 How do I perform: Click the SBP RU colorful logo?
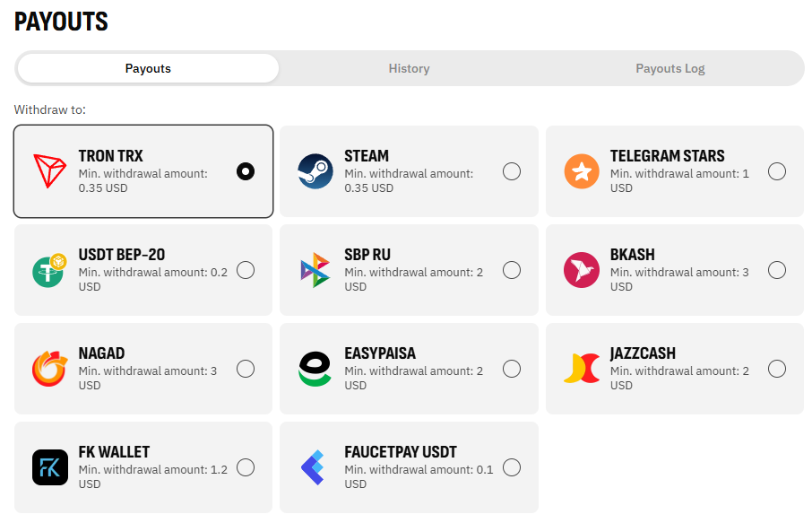click(x=315, y=270)
